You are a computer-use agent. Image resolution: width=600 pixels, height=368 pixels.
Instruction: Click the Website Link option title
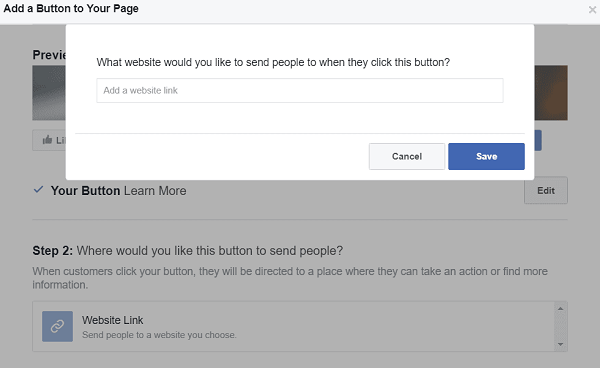112,320
